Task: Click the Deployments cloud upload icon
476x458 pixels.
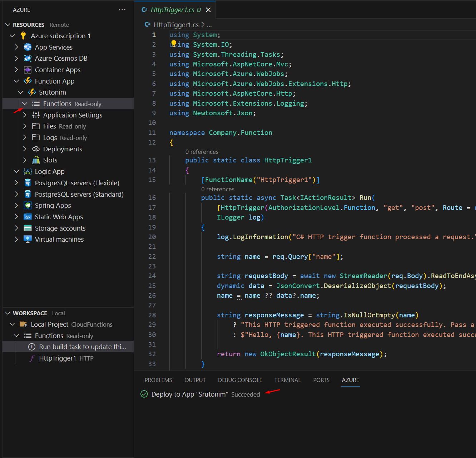Action: click(36, 149)
